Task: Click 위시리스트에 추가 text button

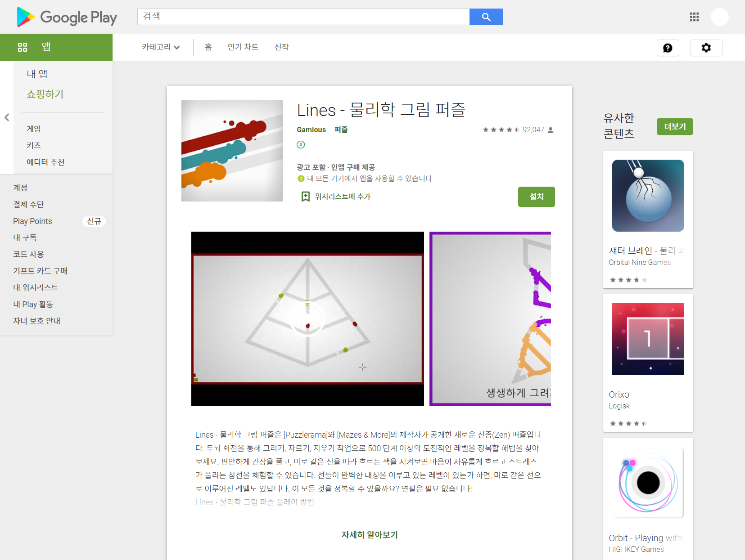Action: tap(343, 197)
